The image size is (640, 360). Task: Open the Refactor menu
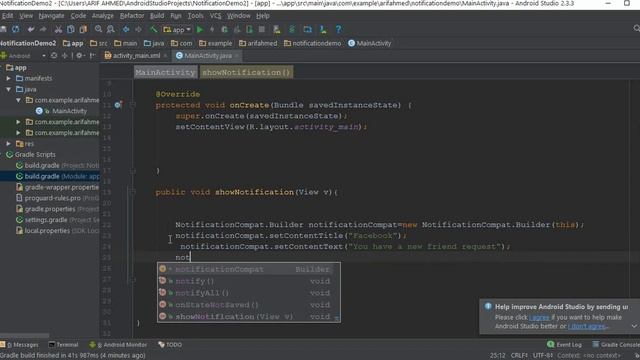point(132,16)
